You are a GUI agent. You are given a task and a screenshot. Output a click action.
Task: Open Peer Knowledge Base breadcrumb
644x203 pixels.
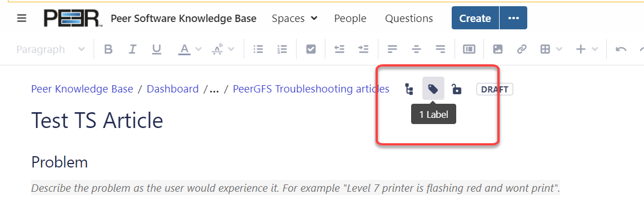82,89
